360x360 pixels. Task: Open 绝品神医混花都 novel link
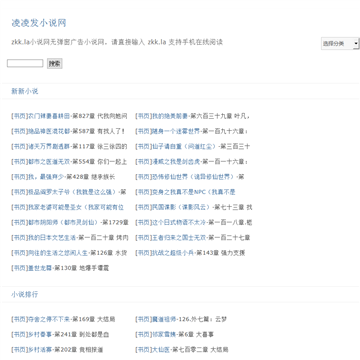tap(48, 131)
